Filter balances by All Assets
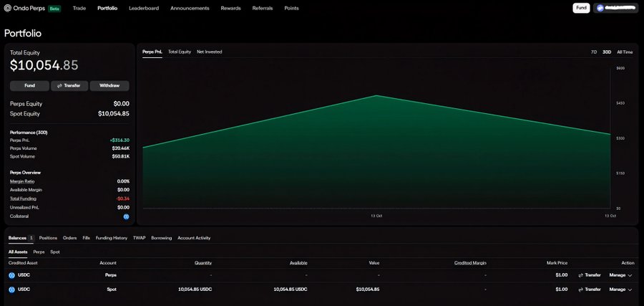 18,252
